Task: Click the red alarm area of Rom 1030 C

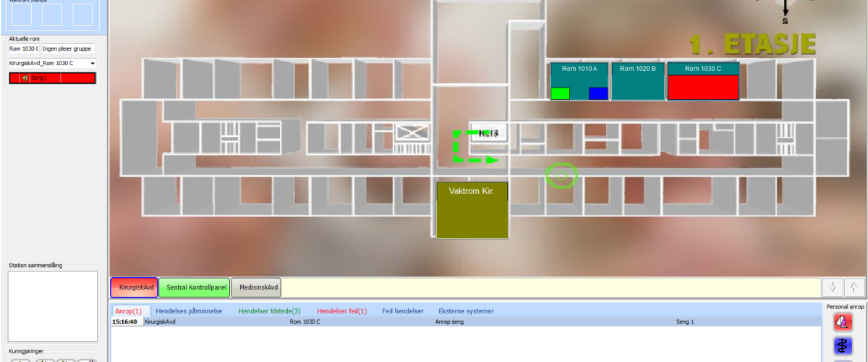Action: (702, 87)
